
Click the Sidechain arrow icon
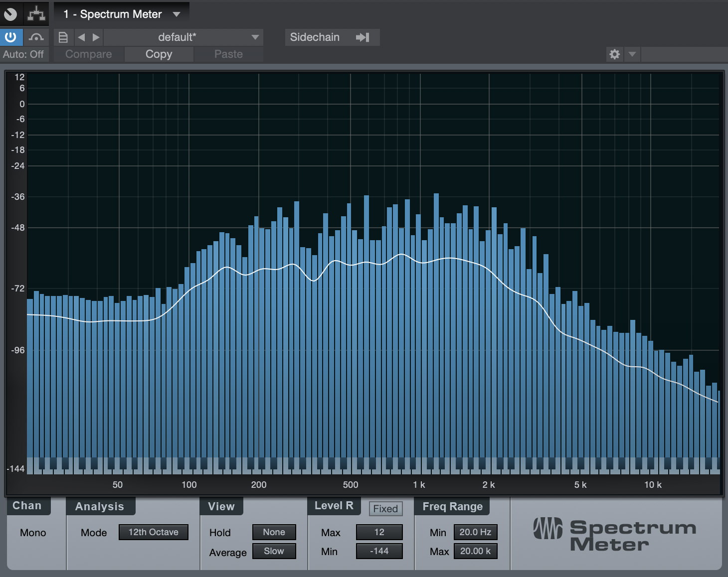click(x=363, y=37)
